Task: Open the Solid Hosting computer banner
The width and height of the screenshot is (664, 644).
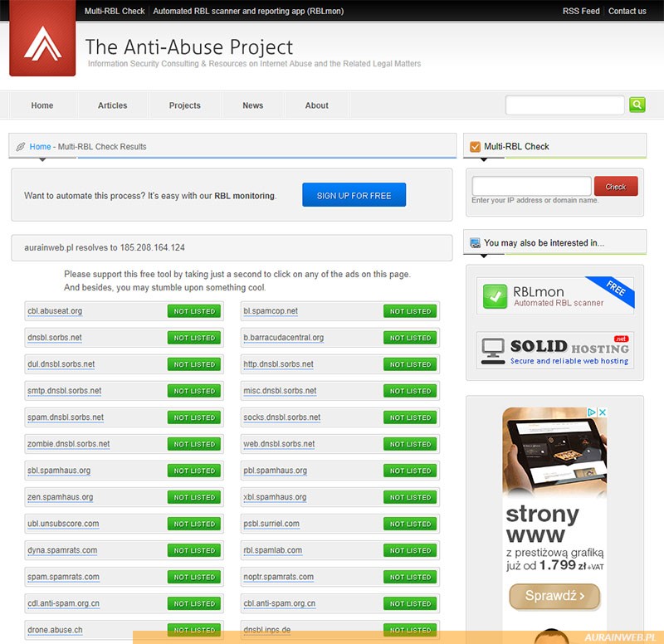Action: tap(554, 349)
